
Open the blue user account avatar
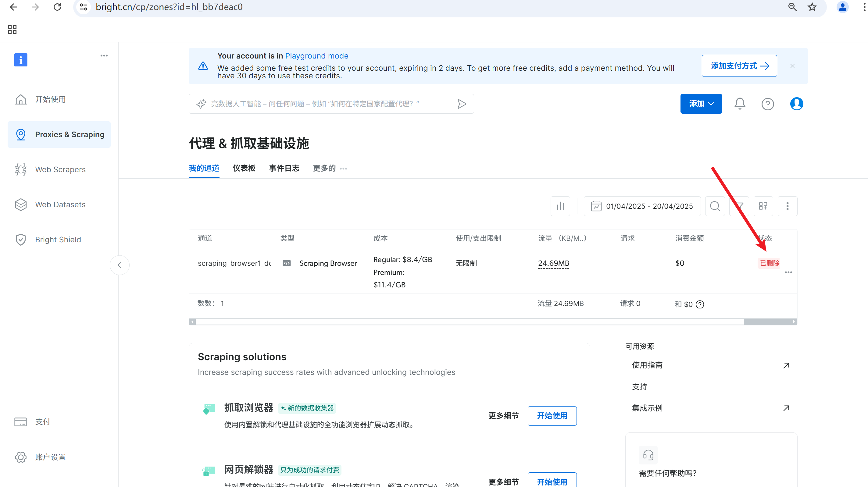[796, 104]
